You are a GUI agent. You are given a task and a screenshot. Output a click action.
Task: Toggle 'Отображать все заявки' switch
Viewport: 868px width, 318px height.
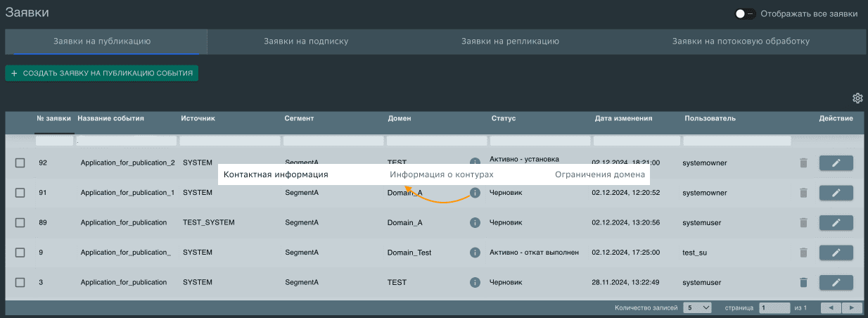[745, 13]
